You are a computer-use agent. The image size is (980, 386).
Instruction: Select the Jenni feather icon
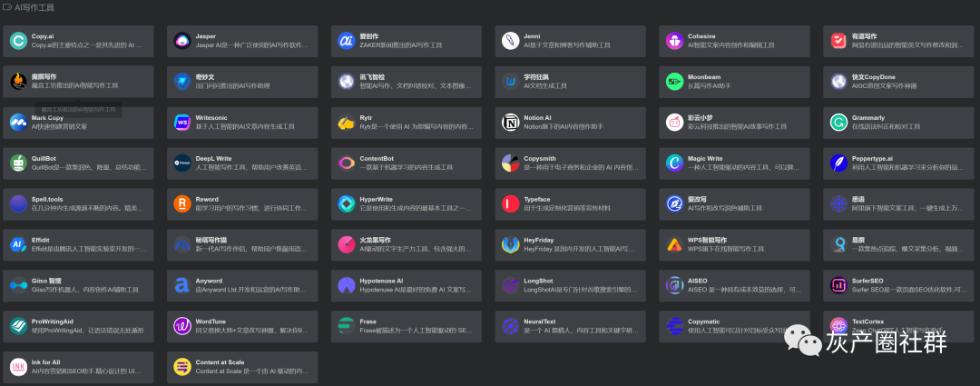[x=511, y=41]
